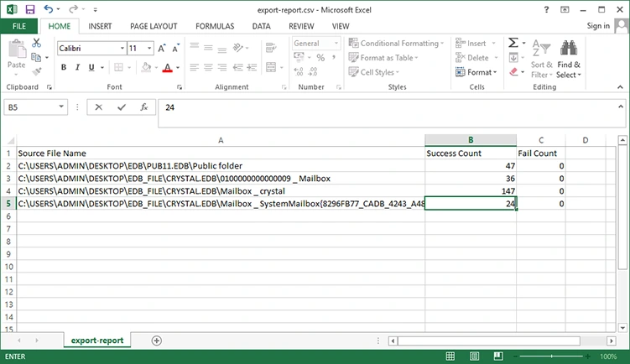Toggle Bold formatting
630x364 pixels.
[64, 67]
